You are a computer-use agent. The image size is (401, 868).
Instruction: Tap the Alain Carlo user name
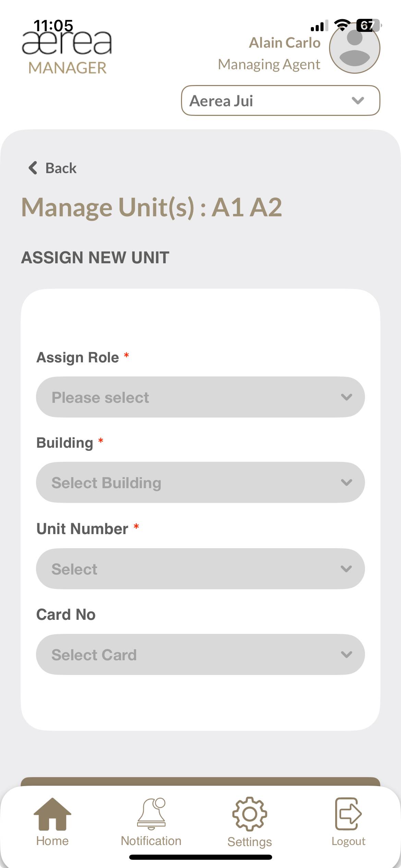coord(284,43)
